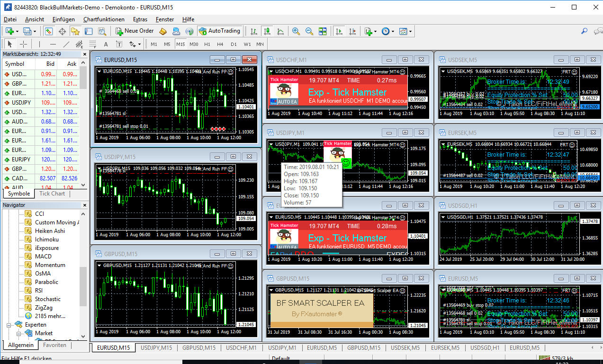
Task: Switch to Tick Chart tab
Action: (x=52, y=193)
